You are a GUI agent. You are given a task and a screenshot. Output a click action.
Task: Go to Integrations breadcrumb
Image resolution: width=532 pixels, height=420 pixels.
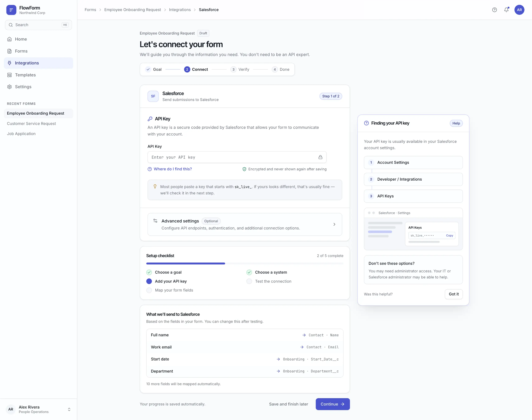click(x=180, y=10)
